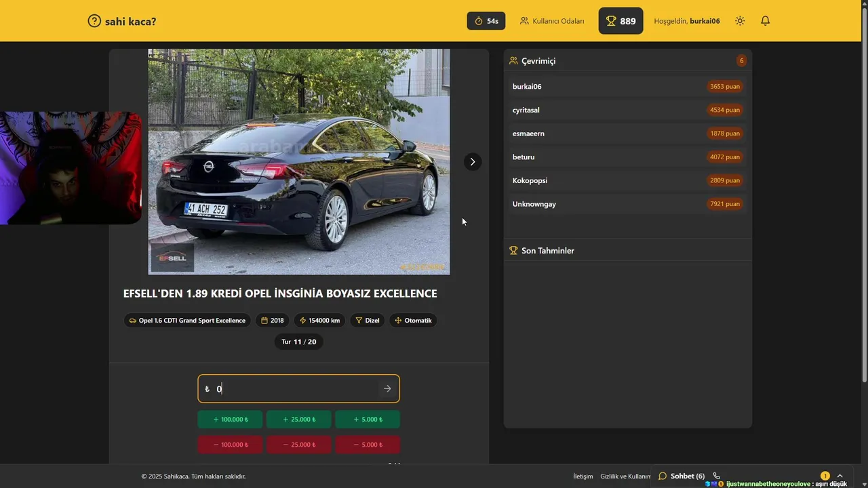Viewport: 868px width, 488px height.
Task: Click the listing title EFSELL'DEN 1.89 KREDİ
Action: tap(280, 293)
